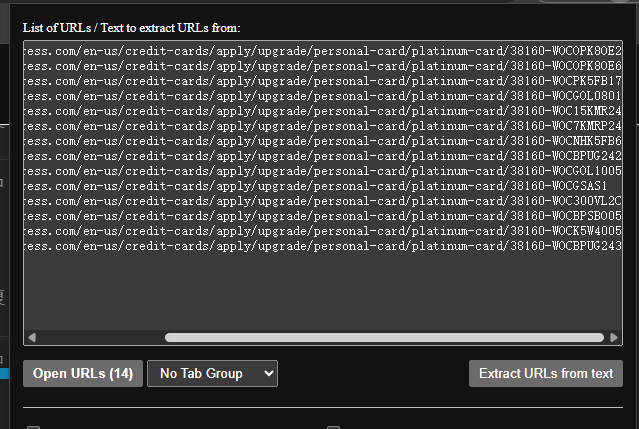Place cursor in URL line ending W0C0PK80E2
Viewport: 639px width, 429px height.
[x=323, y=51]
